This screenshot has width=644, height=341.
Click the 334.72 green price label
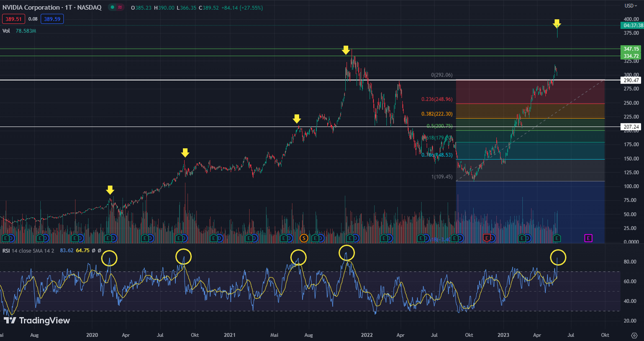631,56
